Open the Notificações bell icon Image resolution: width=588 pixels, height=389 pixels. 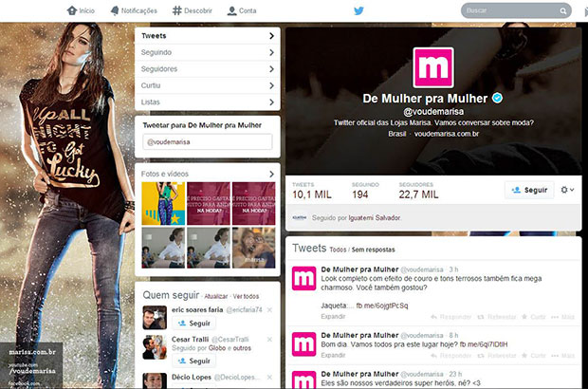pos(115,10)
